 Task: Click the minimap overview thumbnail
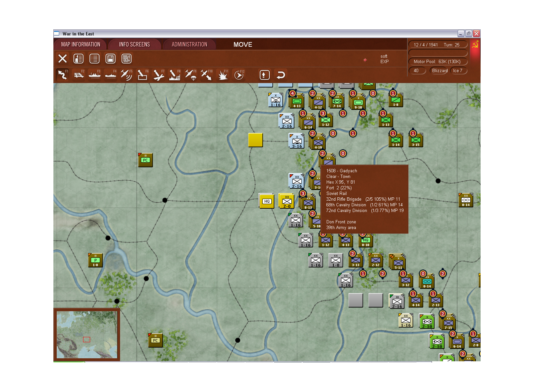(86, 335)
